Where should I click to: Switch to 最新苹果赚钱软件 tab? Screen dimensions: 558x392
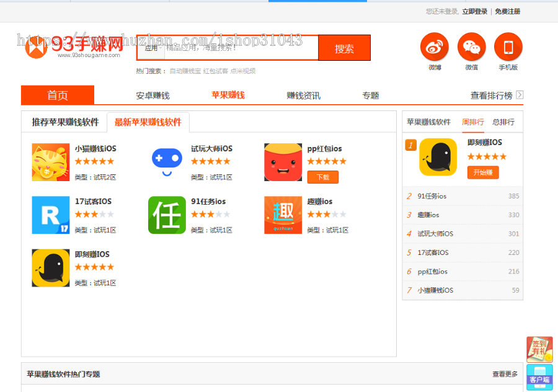click(x=148, y=122)
